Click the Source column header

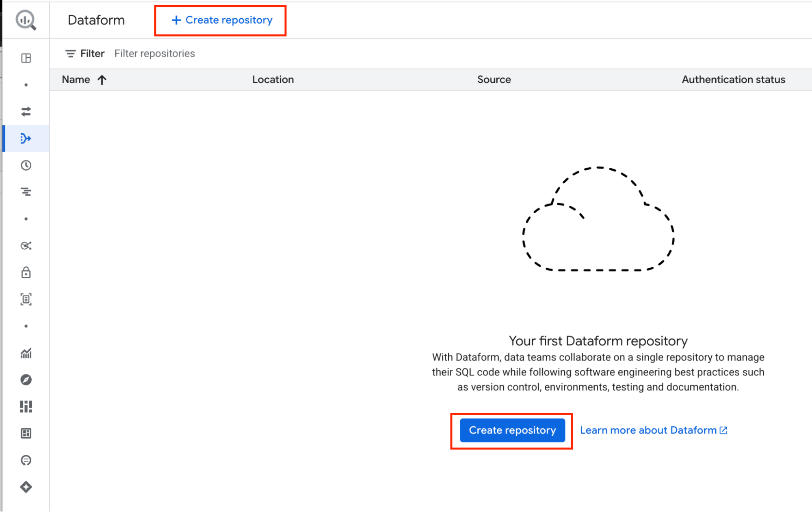pyautogui.click(x=494, y=80)
